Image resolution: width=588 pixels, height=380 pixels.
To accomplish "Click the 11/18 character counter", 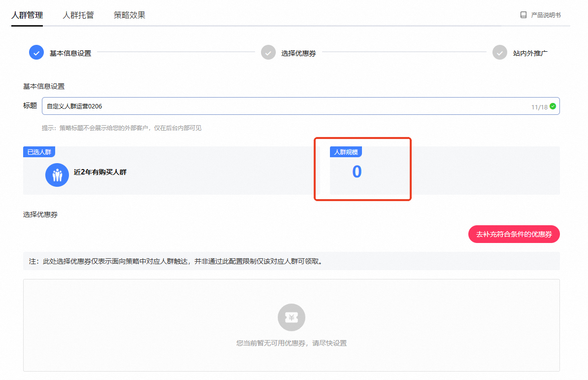I will [x=539, y=107].
